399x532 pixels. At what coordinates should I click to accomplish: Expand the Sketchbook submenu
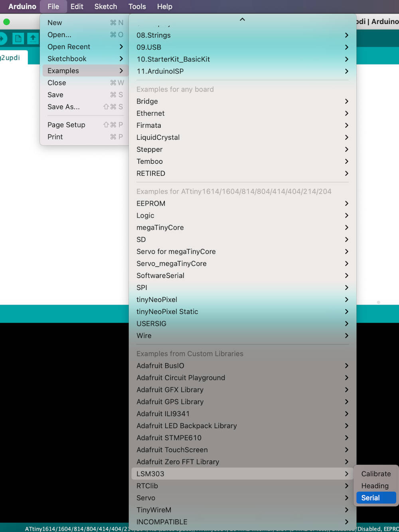click(85, 59)
